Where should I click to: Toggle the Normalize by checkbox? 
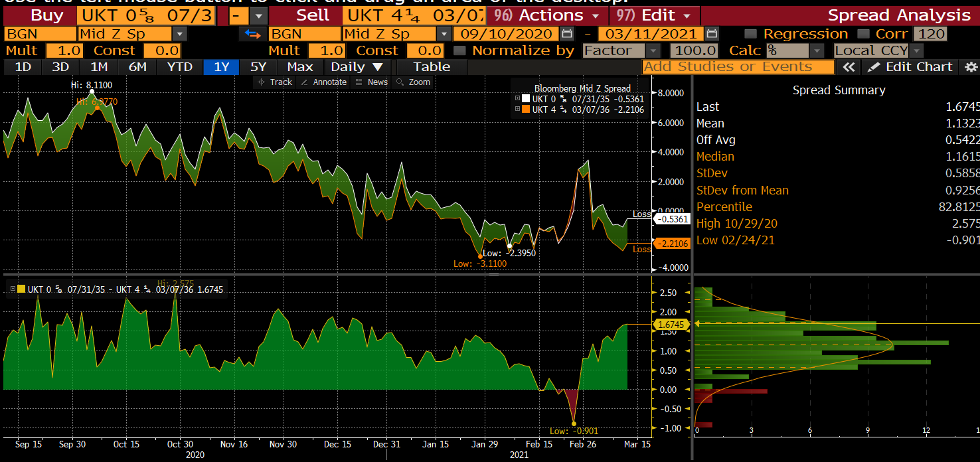click(x=459, y=50)
